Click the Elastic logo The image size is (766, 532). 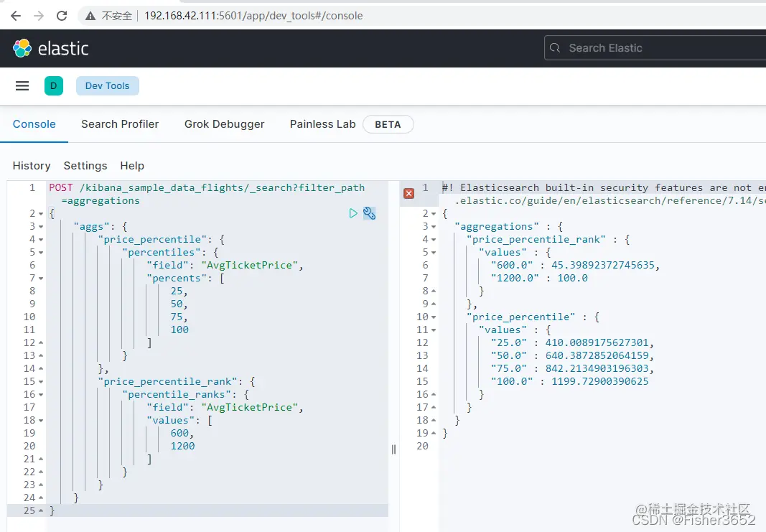pos(51,48)
